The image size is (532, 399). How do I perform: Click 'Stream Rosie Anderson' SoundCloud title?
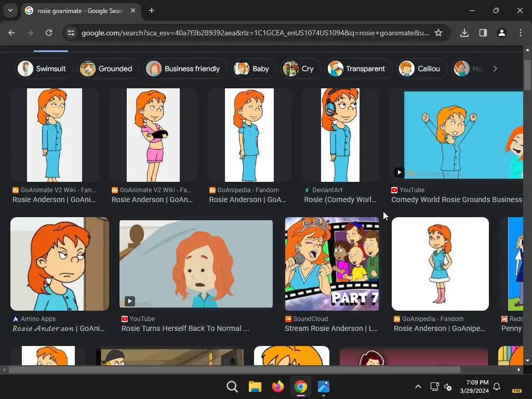click(x=331, y=328)
